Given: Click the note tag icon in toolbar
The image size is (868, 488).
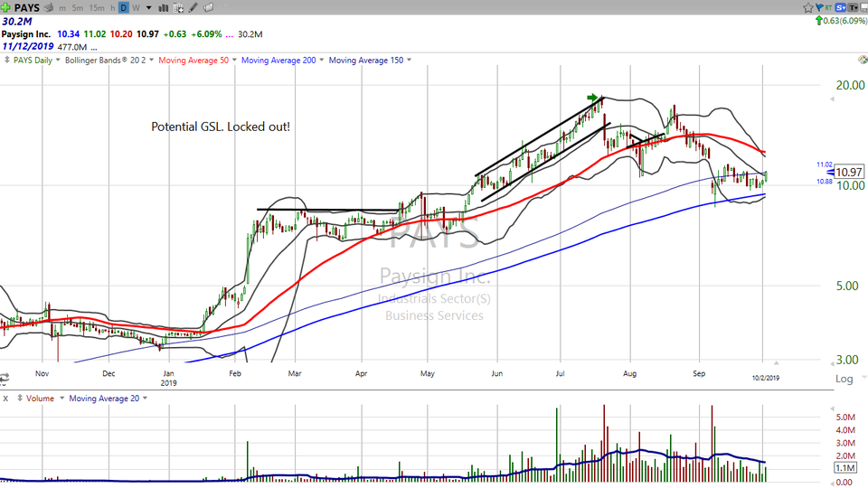Looking at the screenshot, I should coord(209,8).
